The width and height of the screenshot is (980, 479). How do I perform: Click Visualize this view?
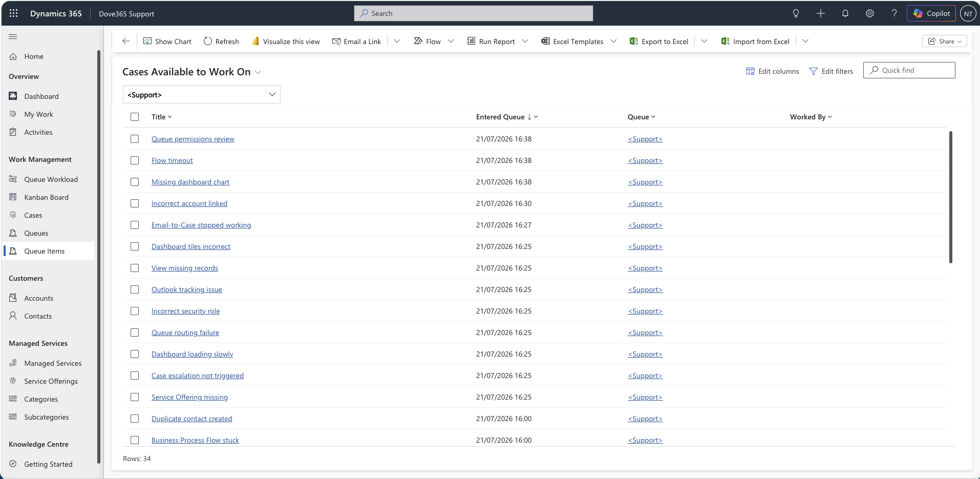point(286,41)
